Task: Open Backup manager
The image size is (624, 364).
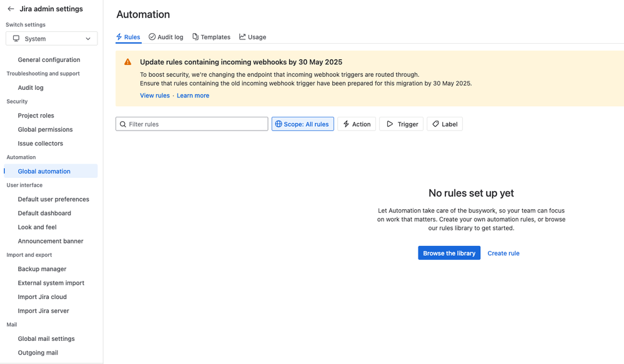Action: point(42,269)
